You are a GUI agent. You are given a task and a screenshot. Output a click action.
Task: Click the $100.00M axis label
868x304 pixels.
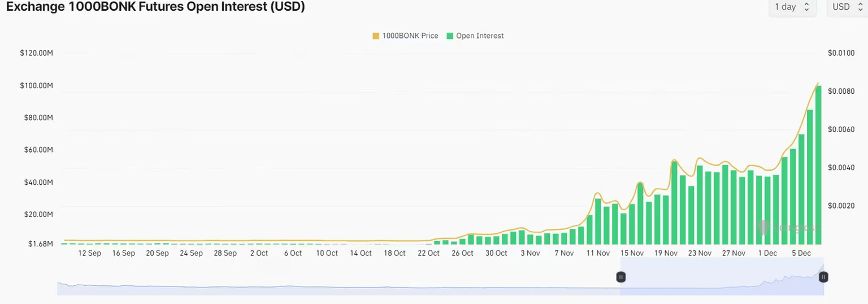[x=36, y=85]
